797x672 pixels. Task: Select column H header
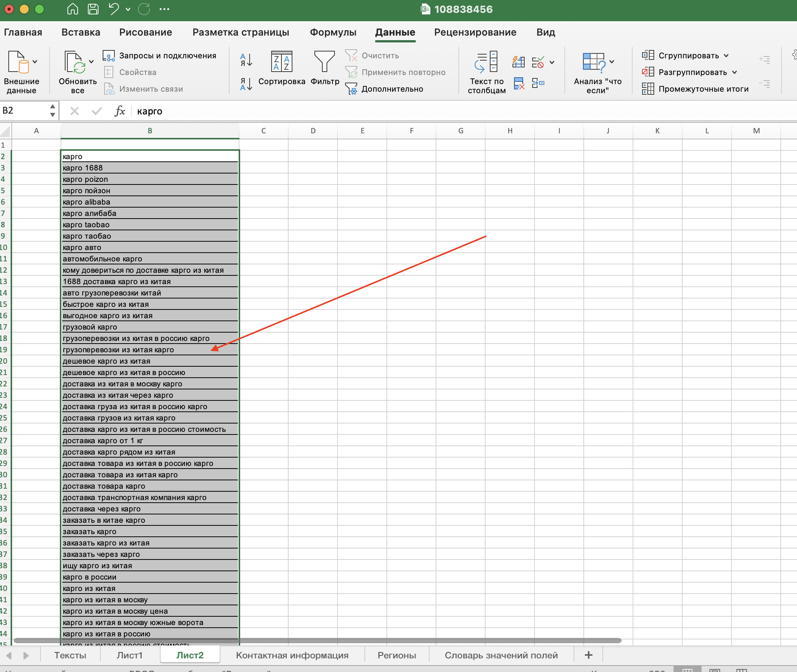pyautogui.click(x=510, y=131)
